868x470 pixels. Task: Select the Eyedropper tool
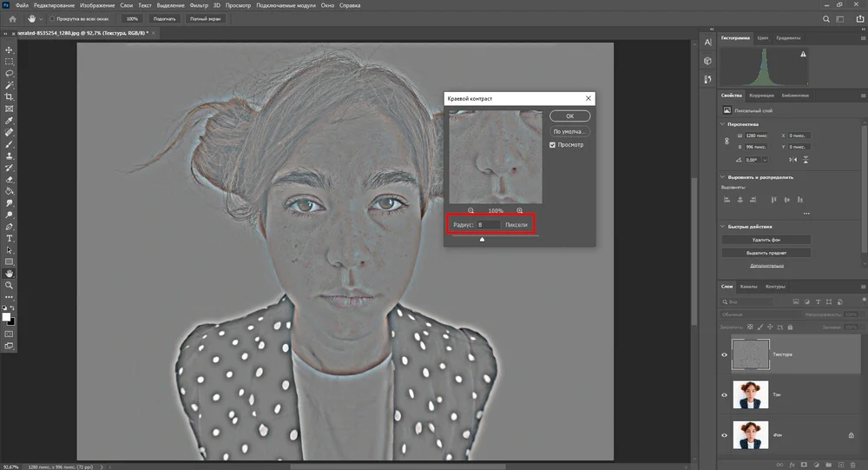pos(9,121)
